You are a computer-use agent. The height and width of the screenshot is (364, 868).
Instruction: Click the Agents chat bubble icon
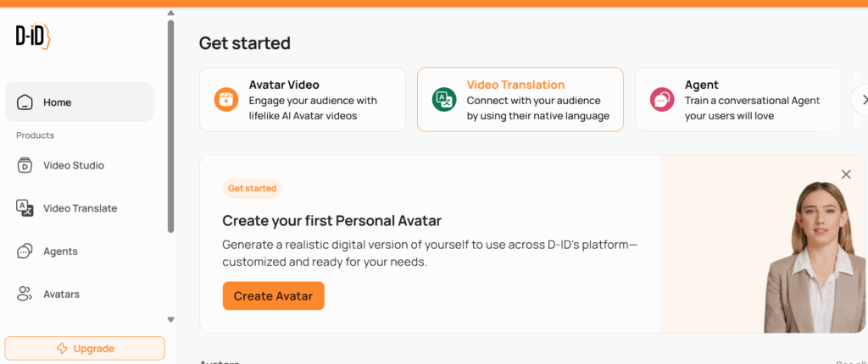point(25,251)
